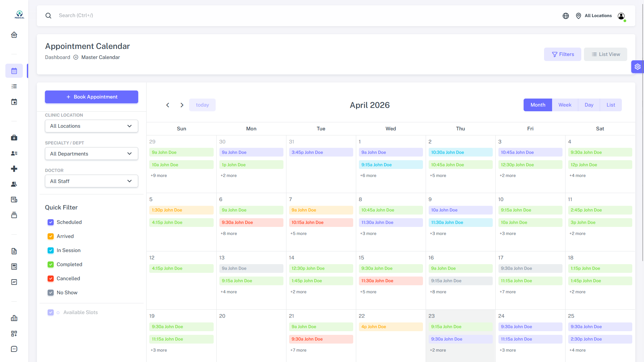This screenshot has width=644, height=362.
Task: Toggle the In Session filter checkbox
Action: [51, 250]
